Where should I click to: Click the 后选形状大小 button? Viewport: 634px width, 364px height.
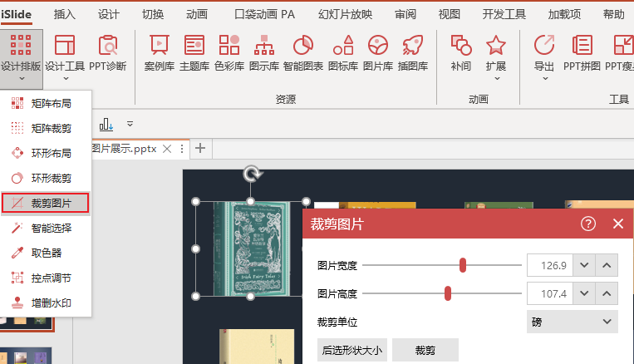click(x=352, y=350)
